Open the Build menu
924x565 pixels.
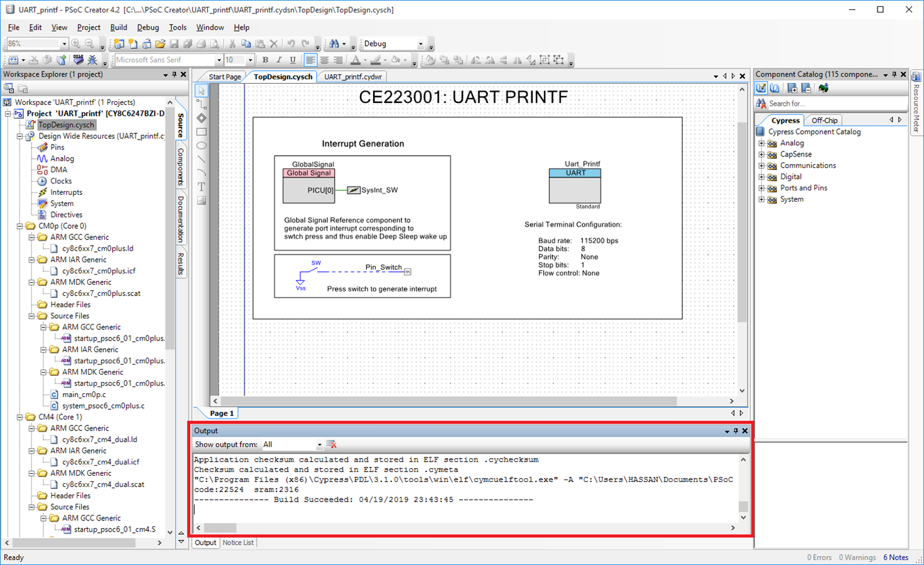coord(118,28)
